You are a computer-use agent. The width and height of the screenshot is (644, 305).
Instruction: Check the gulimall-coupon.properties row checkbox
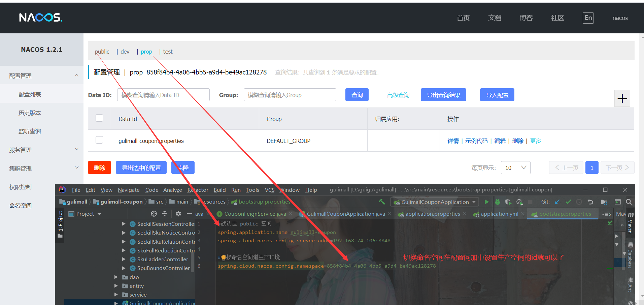point(99,140)
